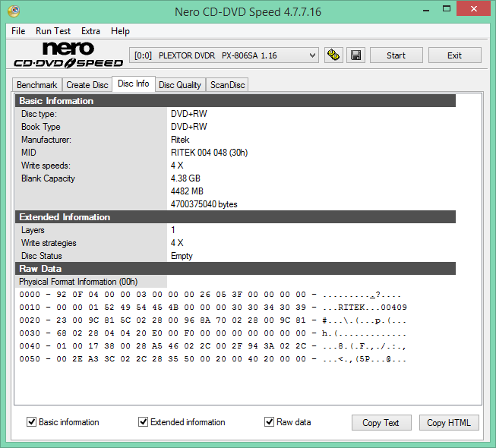Click the Start button
This screenshot has width=496, height=448.
pyautogui.click(x=396, y=55)
